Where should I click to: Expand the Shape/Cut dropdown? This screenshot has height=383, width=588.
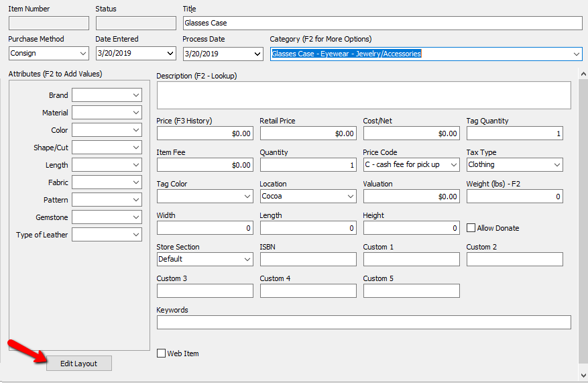(107, 148)
